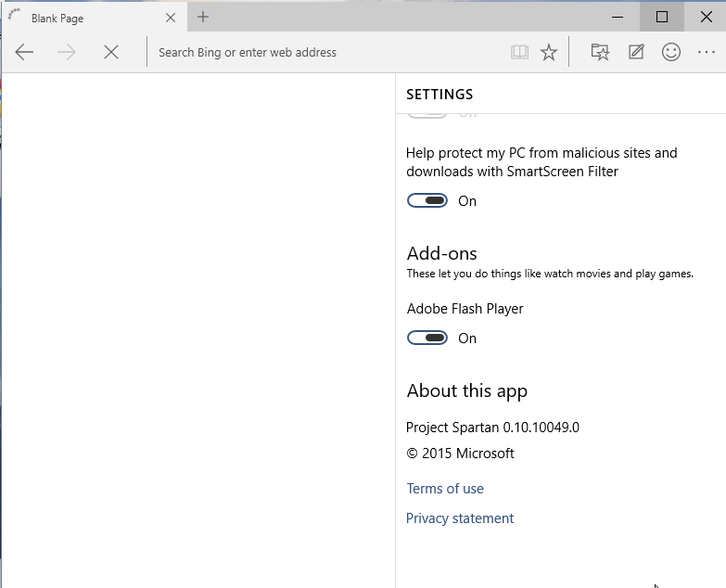
Task: Disable the Adobe Flash Player toggle
Action: pyautogui.click(x=427, y=339)
